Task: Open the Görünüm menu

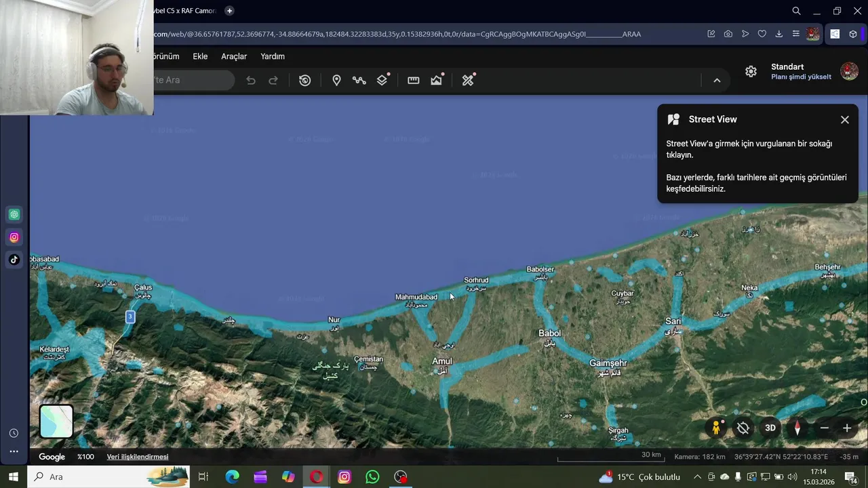Action: pos(166,56)
